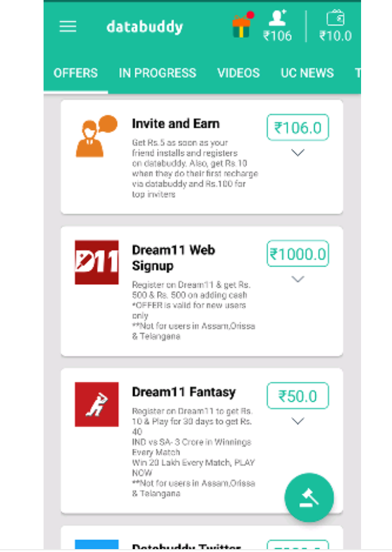The height and width of the screenshot is (552, 392).
Task: Expand the Dream11 Fantasy offer chevron
Action: pyautogui.click(x=297, y=421)
